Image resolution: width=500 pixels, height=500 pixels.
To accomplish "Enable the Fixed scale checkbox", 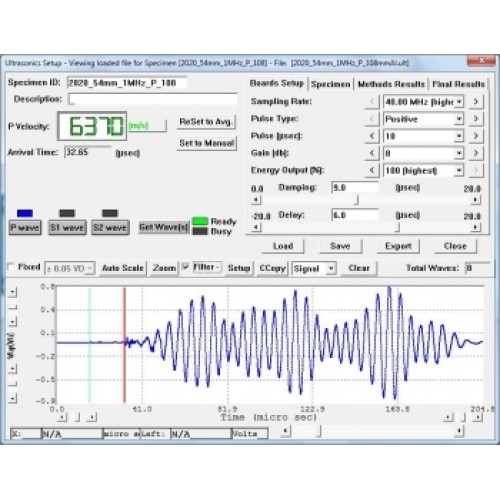I will coord(11,267).
